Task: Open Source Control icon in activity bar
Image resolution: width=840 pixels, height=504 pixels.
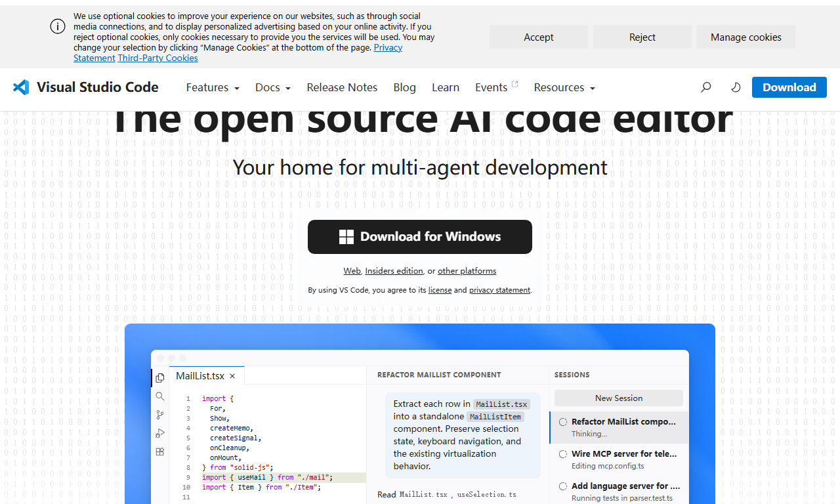Action: point(160,415)
